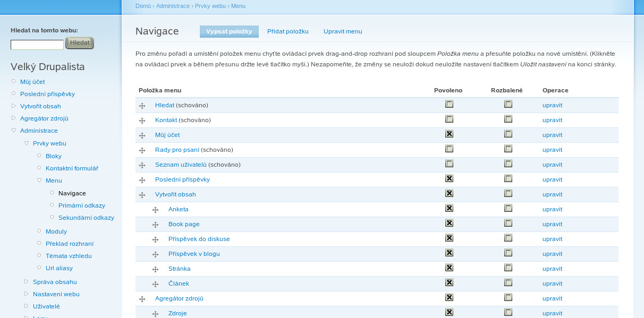Image resolution: width=644 pixels, height=318 pixels.
Task: Switch to the Přidat položku tab
Action: click(x=287, y=31)
